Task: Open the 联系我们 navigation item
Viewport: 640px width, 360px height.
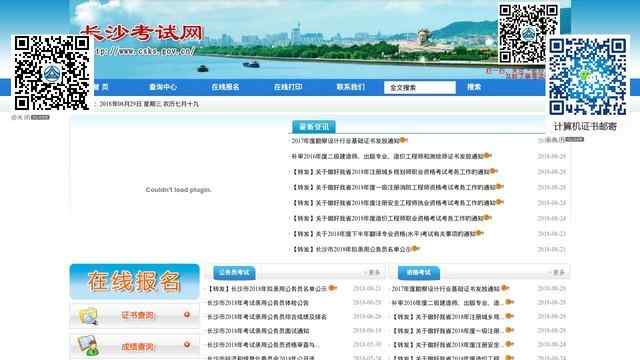Action: [350, 87]
